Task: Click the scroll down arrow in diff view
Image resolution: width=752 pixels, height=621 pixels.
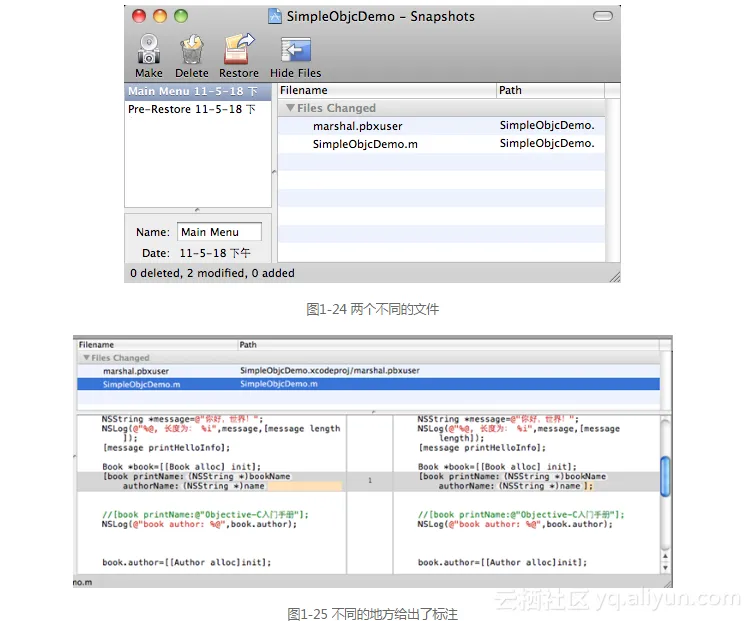Action: [665, 567]
